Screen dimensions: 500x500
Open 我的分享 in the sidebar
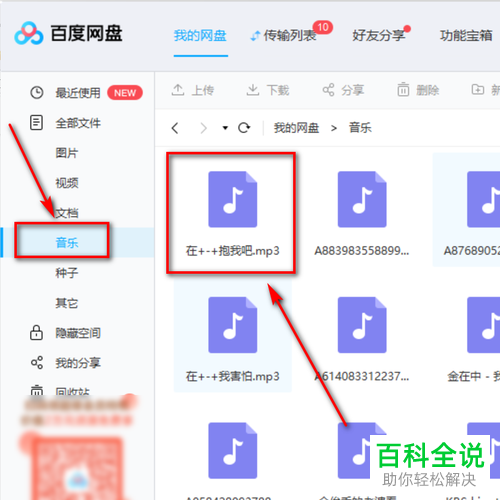pyautogui.click(x=78, y=363)
